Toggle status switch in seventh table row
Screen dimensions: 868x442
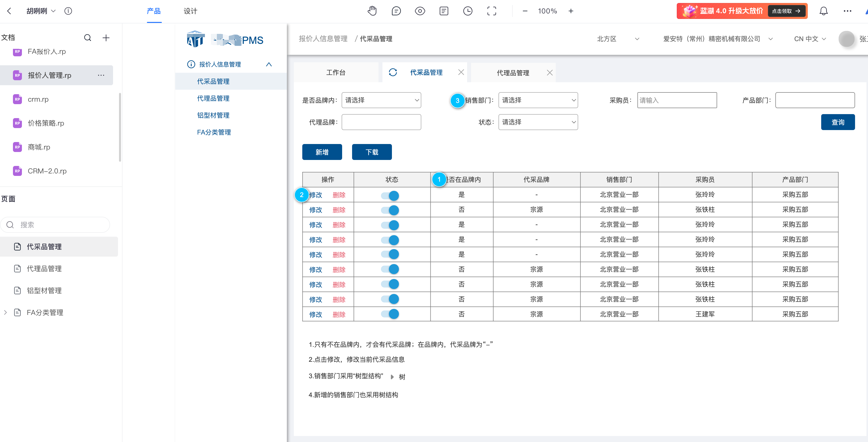click(390, 284)
